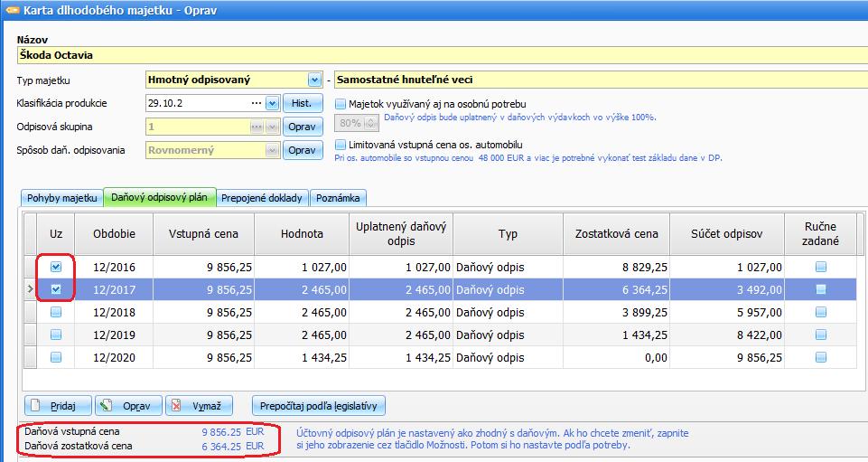Click Oprav next to Spôsob daň. odpisovania
Screen dimensions: 868x462
(303, 150)
